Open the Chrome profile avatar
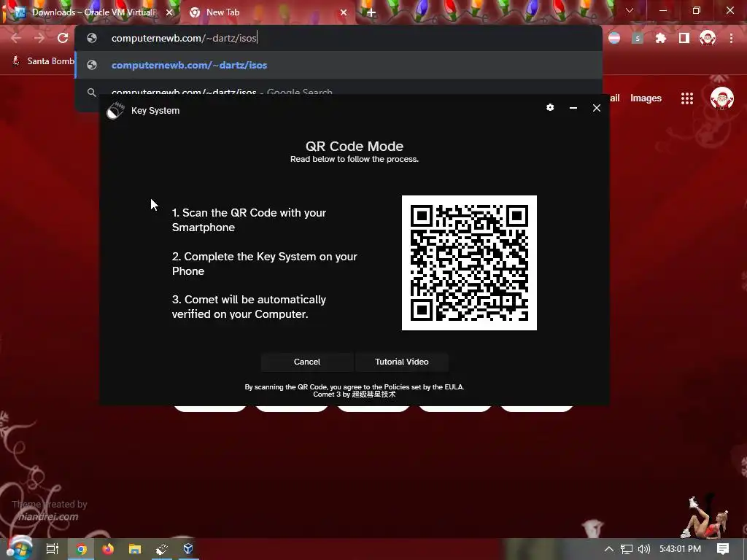The width and height of the screenshot is (747, 560). 708,38
